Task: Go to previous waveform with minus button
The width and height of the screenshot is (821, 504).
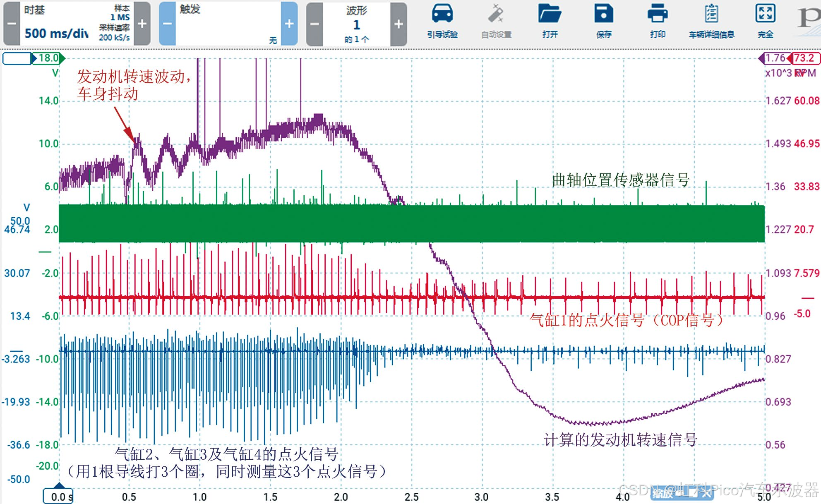Action: click(314, 24)
